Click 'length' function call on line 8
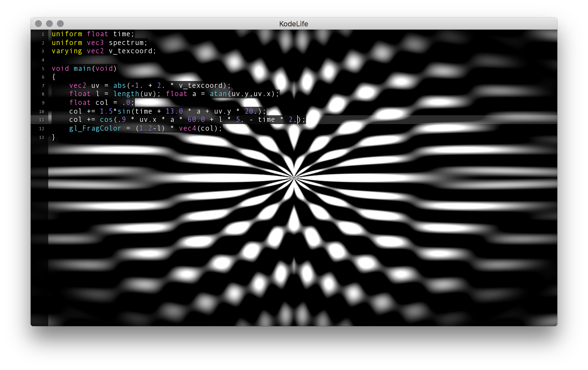This screenshot has width=588, height=370. 126,94
